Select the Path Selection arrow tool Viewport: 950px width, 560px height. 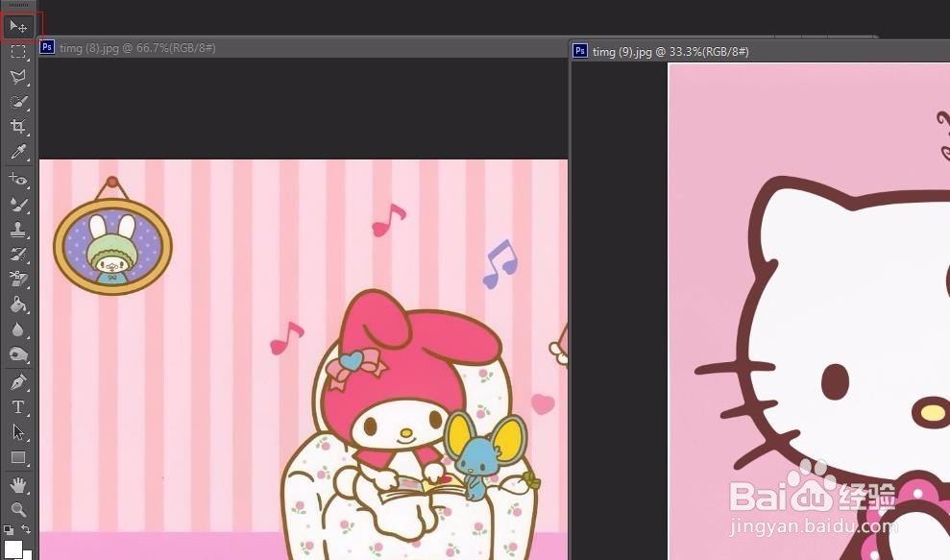click(x=18, y=432)
